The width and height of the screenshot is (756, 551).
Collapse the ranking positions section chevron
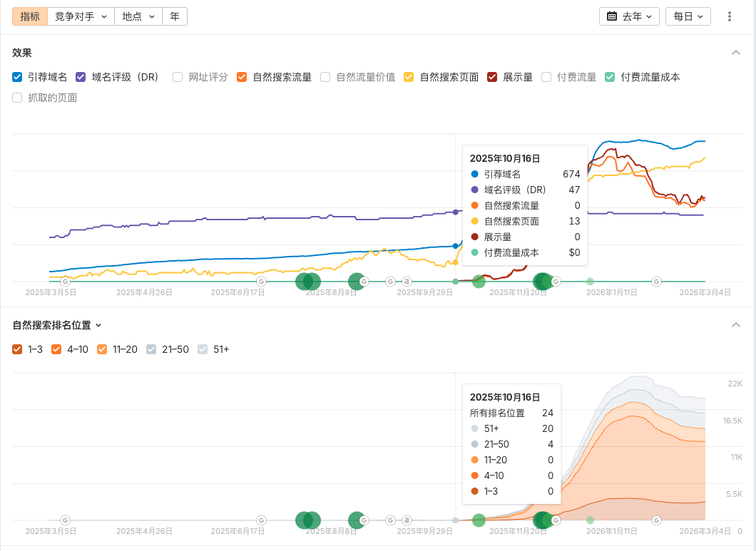coord(736,325)
